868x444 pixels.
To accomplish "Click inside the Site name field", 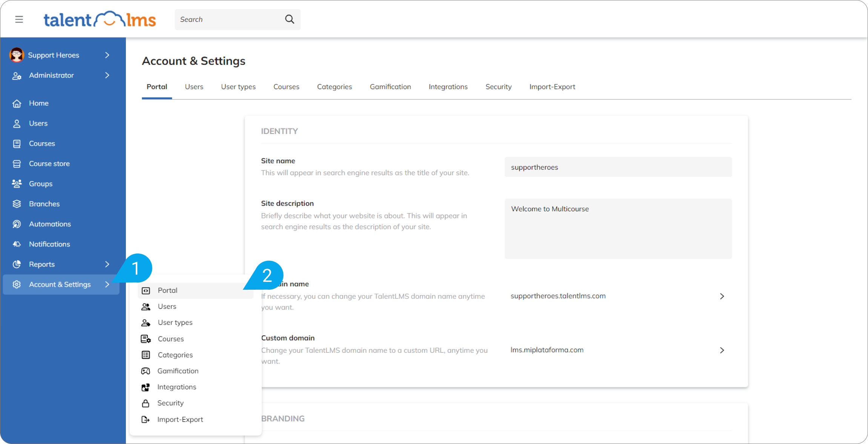I will coord(617,167).
